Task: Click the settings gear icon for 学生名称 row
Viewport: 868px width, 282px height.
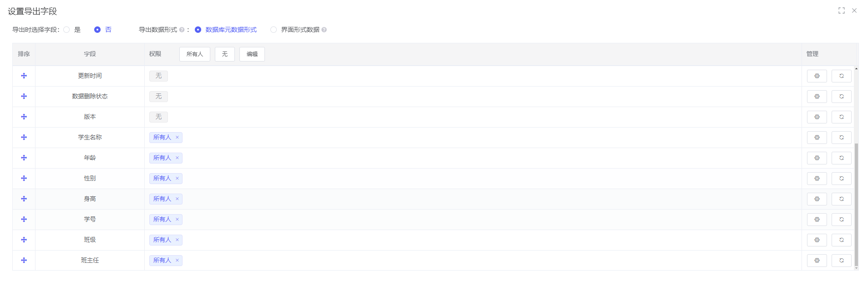Action: (817, 138)
